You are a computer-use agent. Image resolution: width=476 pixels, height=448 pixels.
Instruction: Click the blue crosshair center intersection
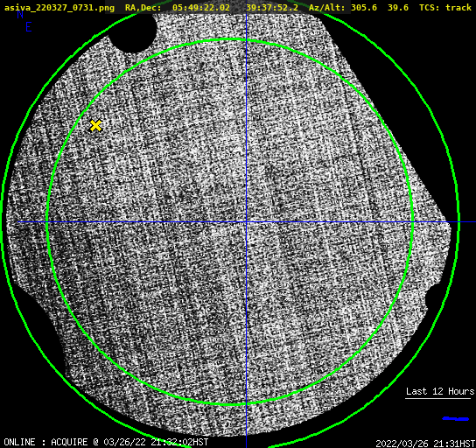click(246, 222)
